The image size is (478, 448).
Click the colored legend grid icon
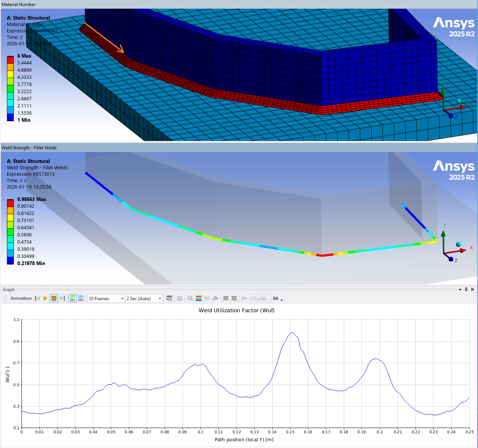(199, 298)
